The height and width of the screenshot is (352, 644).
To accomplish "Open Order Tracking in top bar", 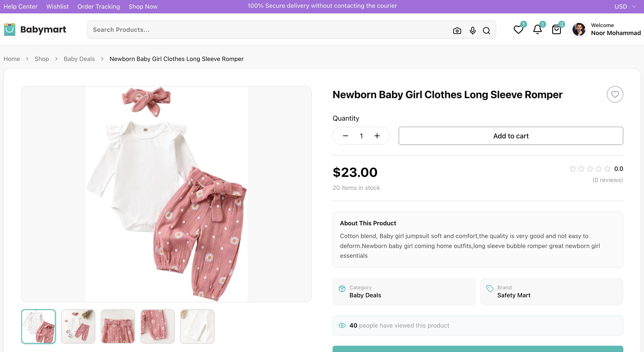I will (98, 6).
